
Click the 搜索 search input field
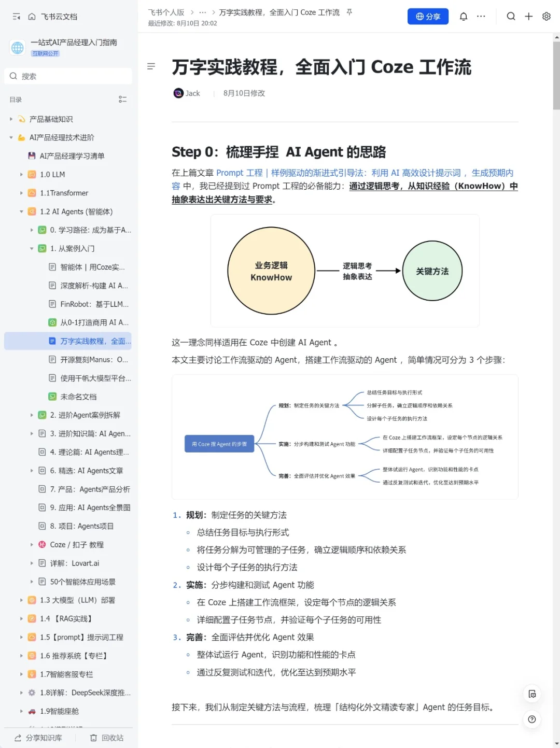pos(67,76)
